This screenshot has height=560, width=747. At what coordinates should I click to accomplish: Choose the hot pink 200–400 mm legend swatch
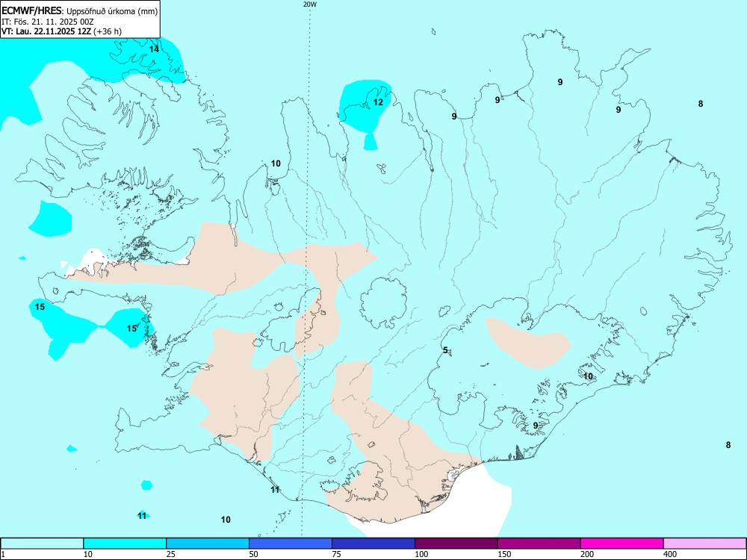[x=622, y=544]
